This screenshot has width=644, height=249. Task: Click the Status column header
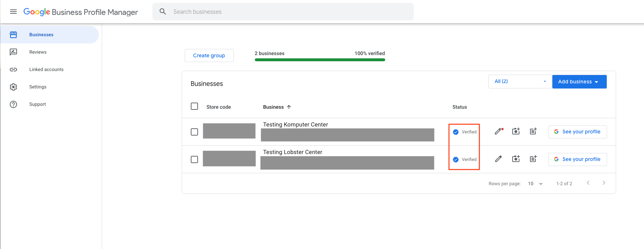460,107
